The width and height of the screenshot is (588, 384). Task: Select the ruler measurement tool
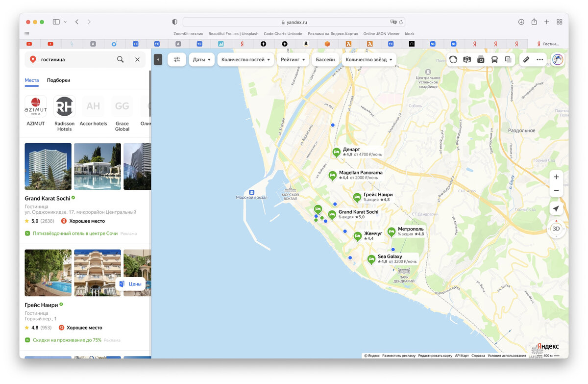coord(526,59)
